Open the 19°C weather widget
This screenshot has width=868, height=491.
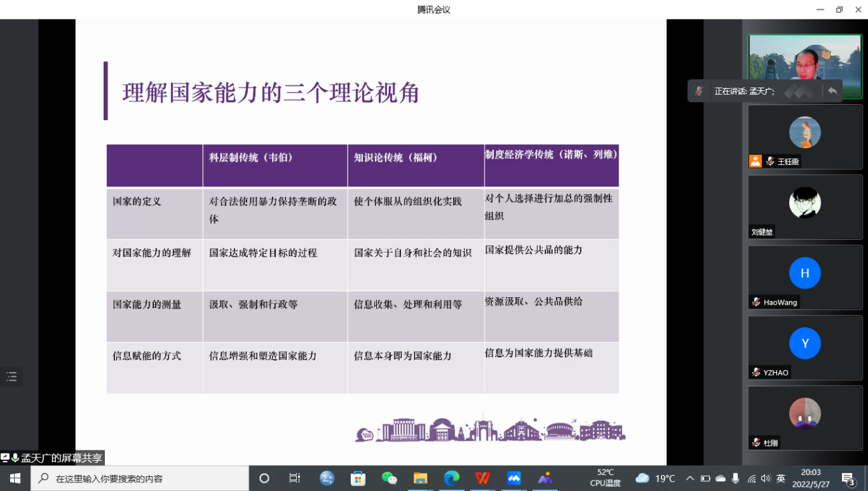click(656, 478)
